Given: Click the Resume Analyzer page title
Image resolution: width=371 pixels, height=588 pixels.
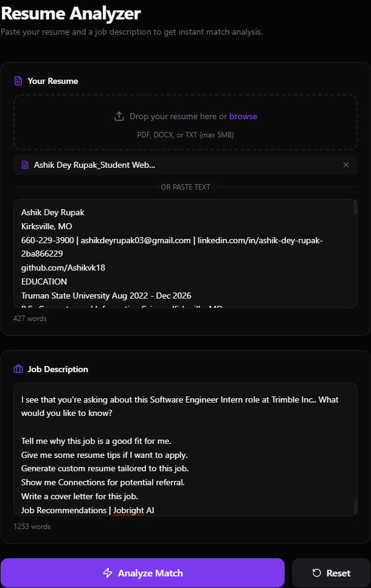Looking at the screenshot, I should point(71,13).
